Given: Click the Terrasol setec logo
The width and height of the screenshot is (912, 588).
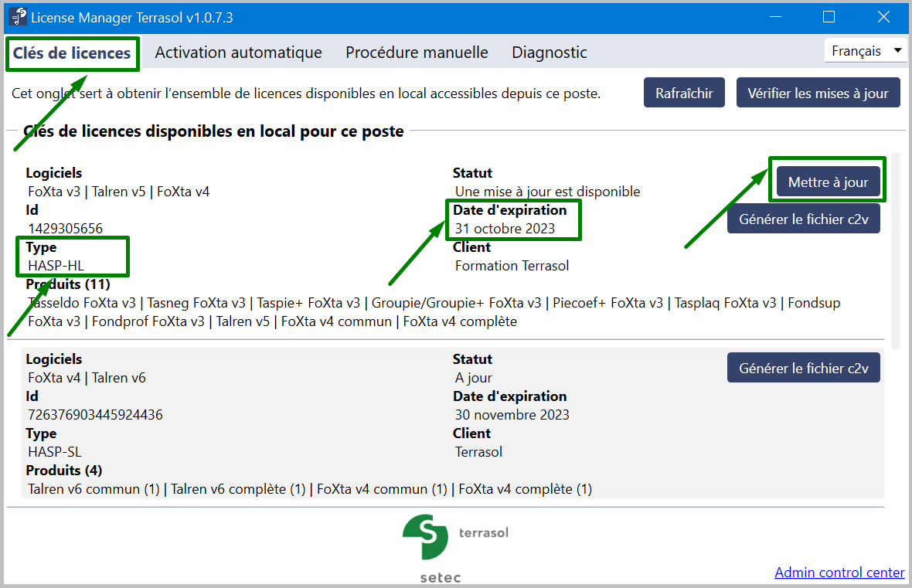Looking at the screenshot, I should pyautogui.click(x=455, y=548).
